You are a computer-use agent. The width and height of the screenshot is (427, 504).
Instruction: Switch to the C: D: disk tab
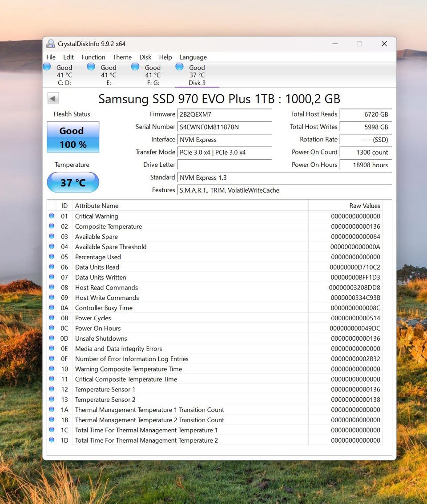pyautogui.click(x=64, y=75)
